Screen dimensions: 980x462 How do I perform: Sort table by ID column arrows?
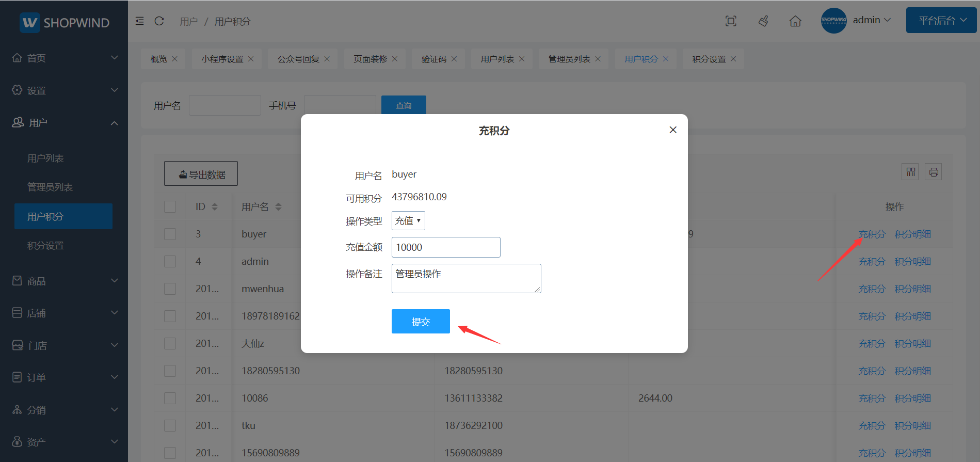pyautogui.click(x=215, y=207)
